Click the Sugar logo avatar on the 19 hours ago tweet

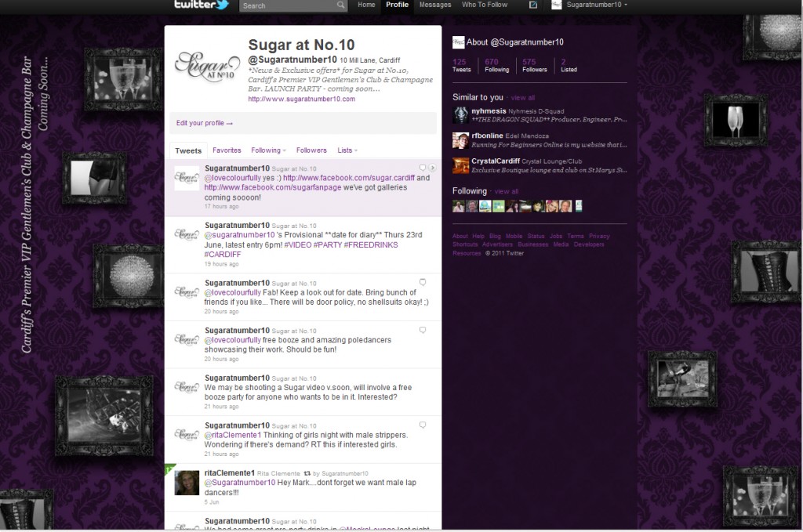coord(187,235)
